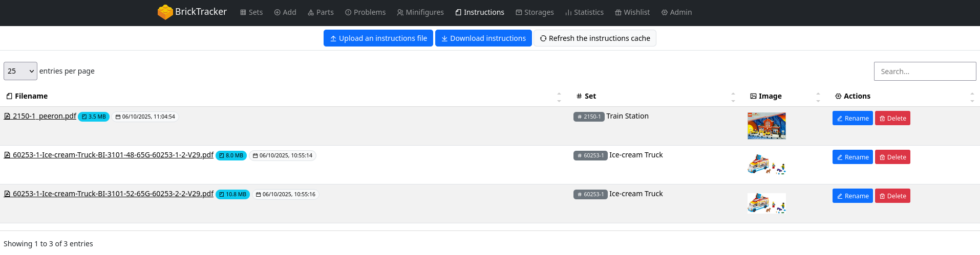Open the Ice-cream Truck thumbnail for the 8.0 MB file
The image size is (980, 255).
766,165
